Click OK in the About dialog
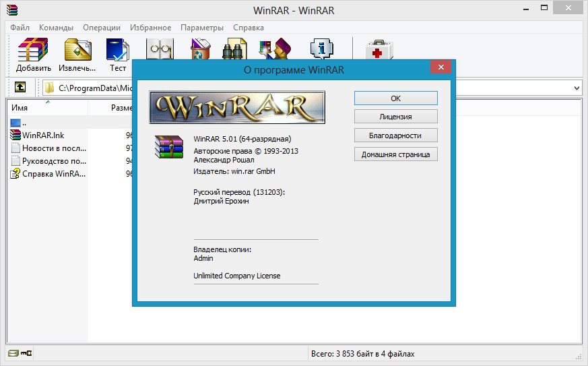This screenshot has height=366, width=588. tap(395, 98)
